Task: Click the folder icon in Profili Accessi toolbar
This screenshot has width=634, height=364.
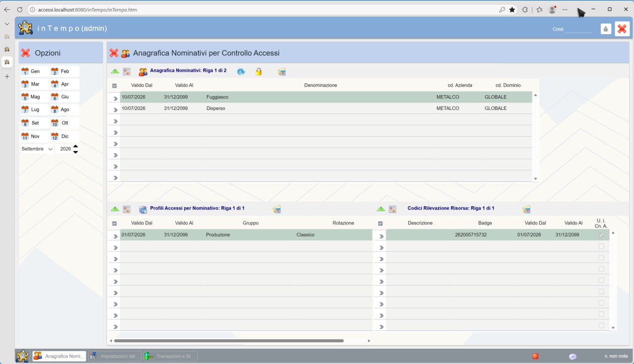Action: [277, 209]
